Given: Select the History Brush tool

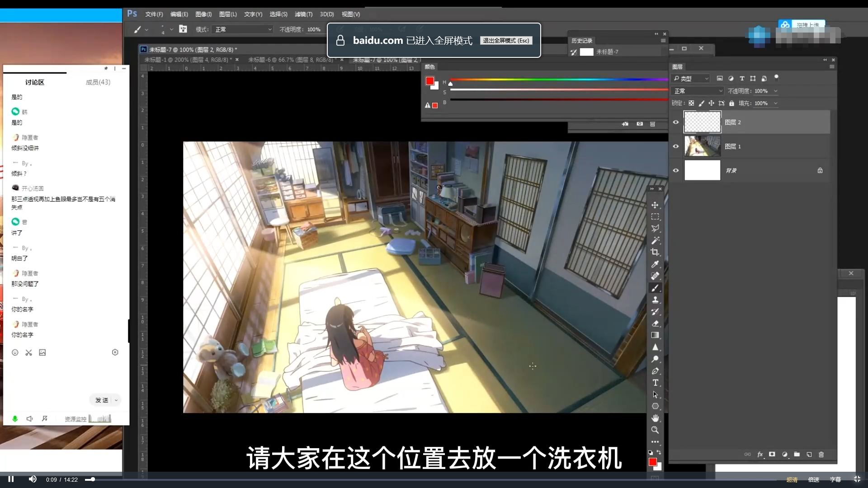Looking at the screenshot, I should pyautogui.click(x=655, y=312).
